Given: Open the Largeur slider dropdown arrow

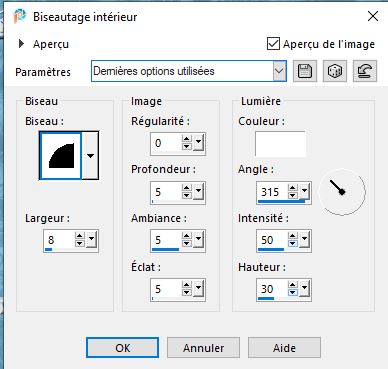Looking at the screenshot, I should (91, 239).
